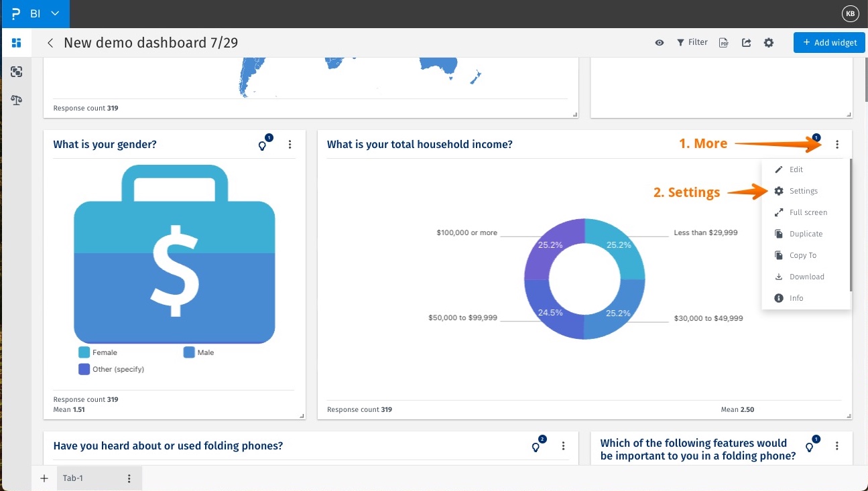This screenshot has height=491, width=868.
Task: Open insights lightbulb on folding phones widget
Action: (536, 446)
